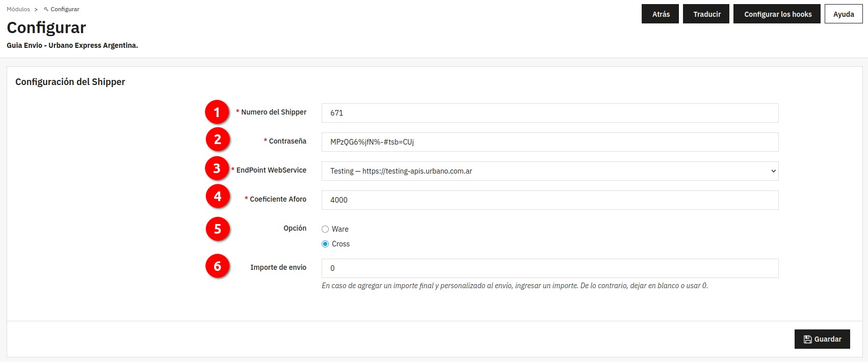Click the red number 4 step badge
The height and width of the screenshot is (362, 868).
(x=218, y=197)
